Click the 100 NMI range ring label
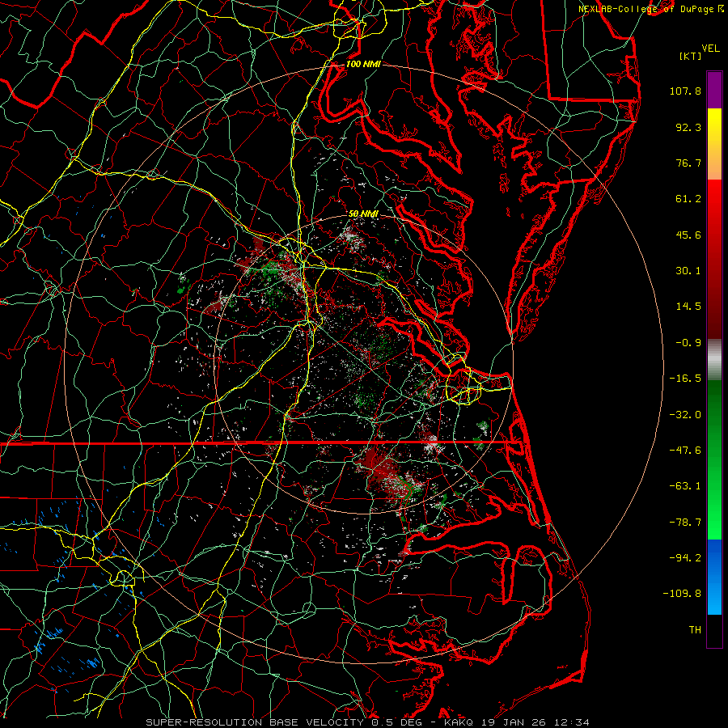 tap(363, 64)
